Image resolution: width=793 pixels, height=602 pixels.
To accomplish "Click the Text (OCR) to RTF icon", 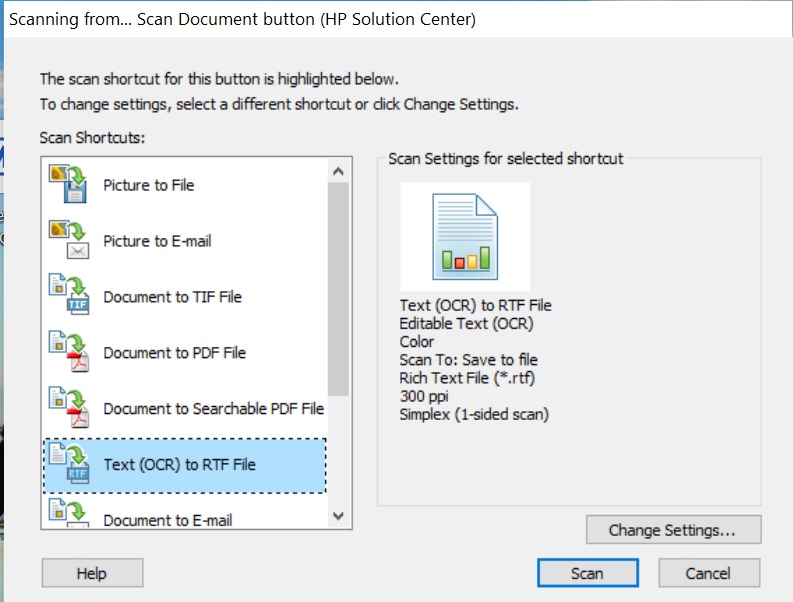I will coord(69,465).
